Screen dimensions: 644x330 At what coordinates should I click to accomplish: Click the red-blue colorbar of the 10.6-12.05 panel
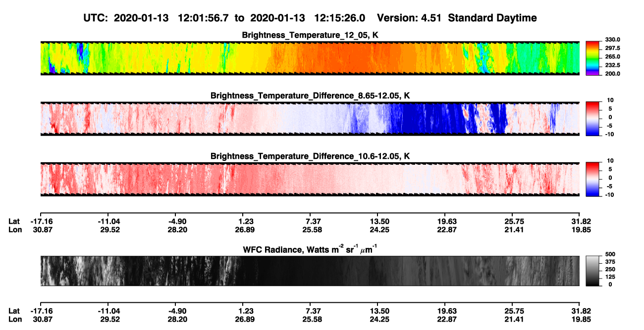[592, 179]
